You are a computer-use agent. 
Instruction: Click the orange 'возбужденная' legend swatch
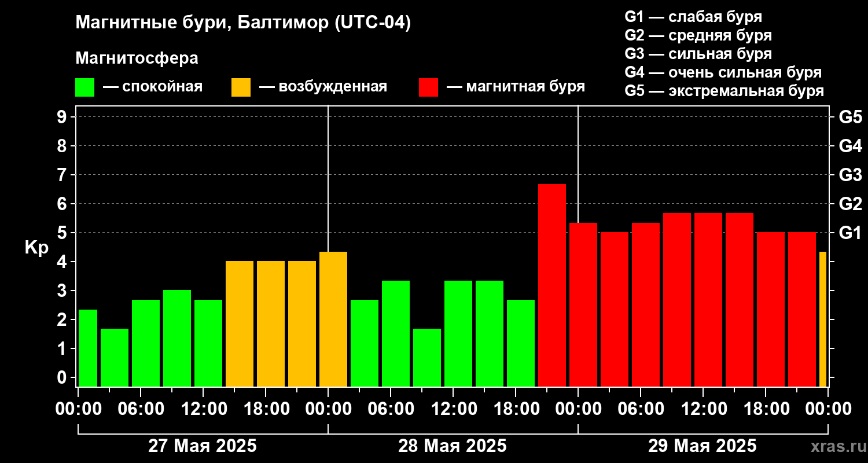[x=241, y=87]
